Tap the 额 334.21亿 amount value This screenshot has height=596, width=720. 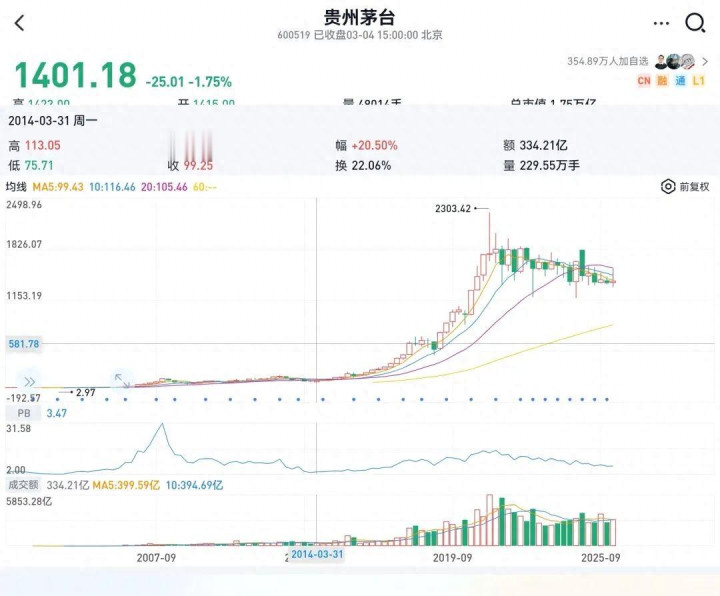pyautogui.click(x=535, y=146)
